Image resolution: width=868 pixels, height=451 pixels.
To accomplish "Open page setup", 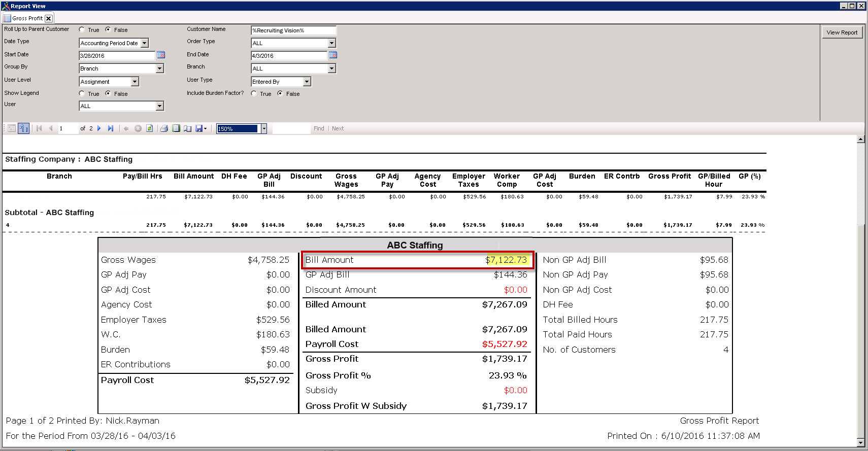I will click(x=188, y=129).
